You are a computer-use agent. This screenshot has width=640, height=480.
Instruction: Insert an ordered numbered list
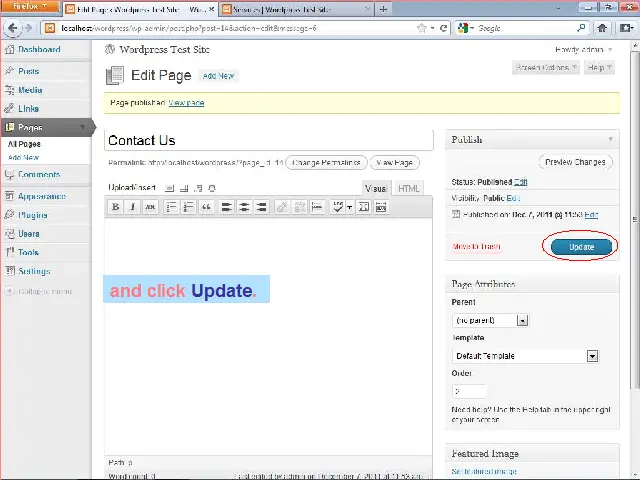pyautogui.click(x=188, y=207)
